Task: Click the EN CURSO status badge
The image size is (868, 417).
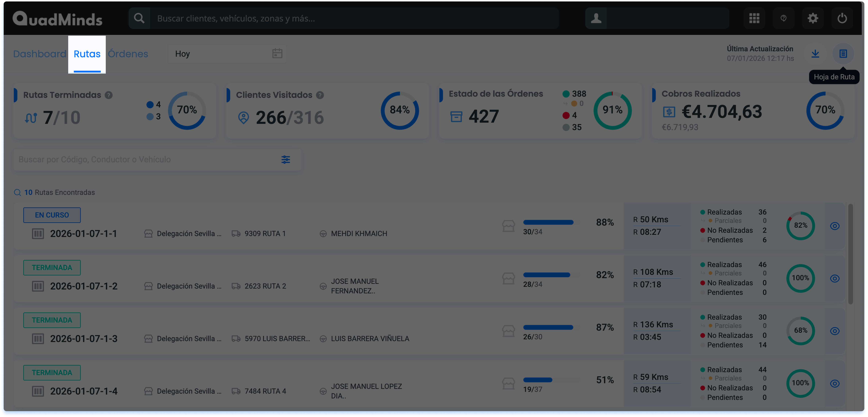Action: coord(52,215)
